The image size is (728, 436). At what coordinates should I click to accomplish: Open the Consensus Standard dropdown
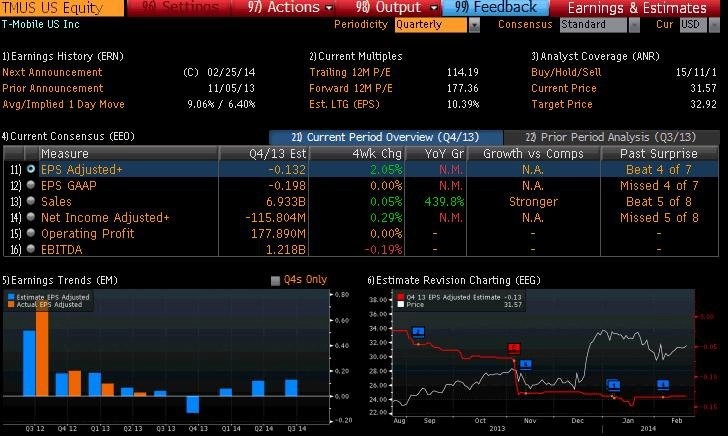tap(593, 25)
